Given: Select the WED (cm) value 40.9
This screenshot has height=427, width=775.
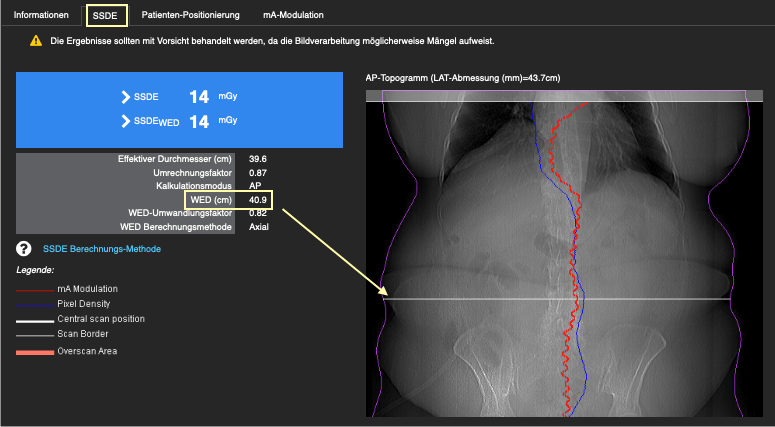Looking at the screenshot, I should point(258,200).
